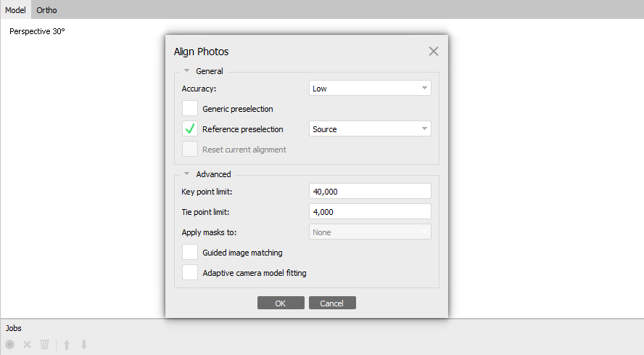
Task: Uncheck Reference preselection
Action: 190,128
